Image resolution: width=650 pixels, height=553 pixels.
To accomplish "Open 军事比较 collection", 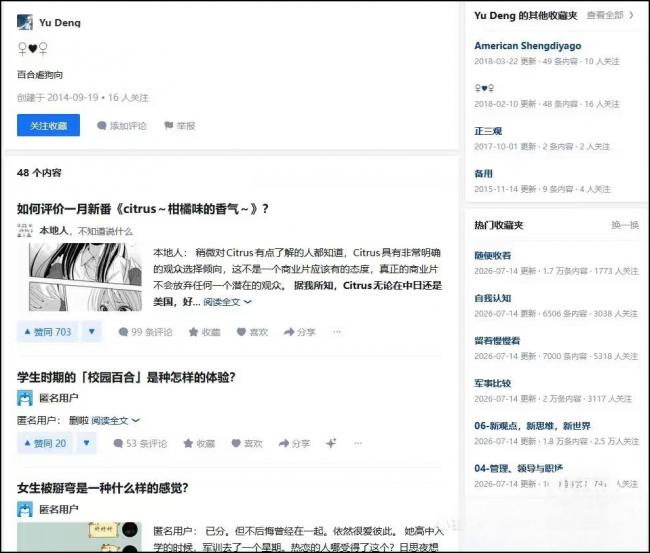I will tap(493, 383).
